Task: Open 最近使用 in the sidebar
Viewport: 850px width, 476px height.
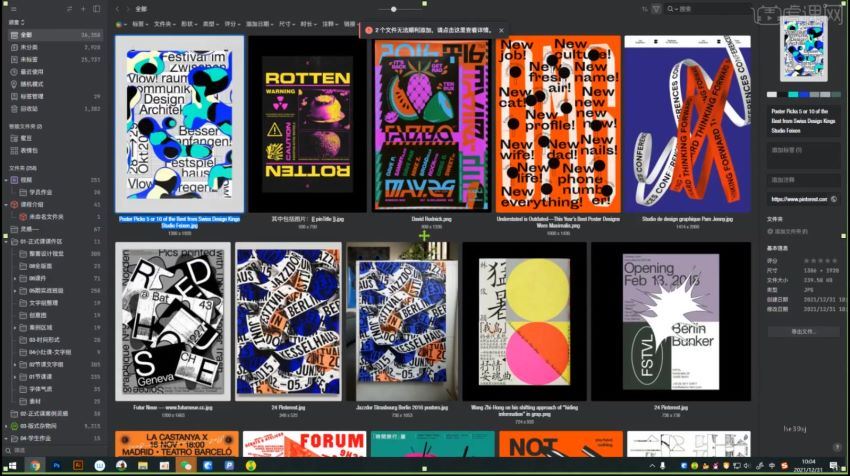Action: (x=54, y=72)
